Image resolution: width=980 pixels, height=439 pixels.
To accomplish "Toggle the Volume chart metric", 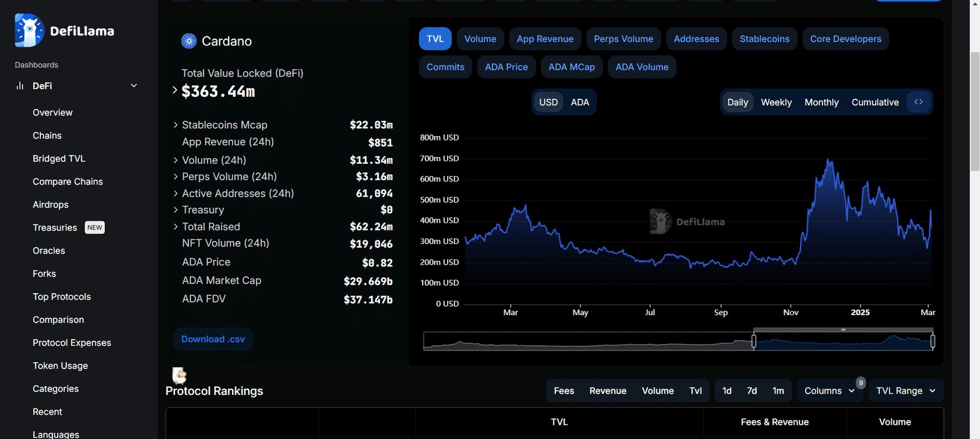I will [x=480, y=39].
